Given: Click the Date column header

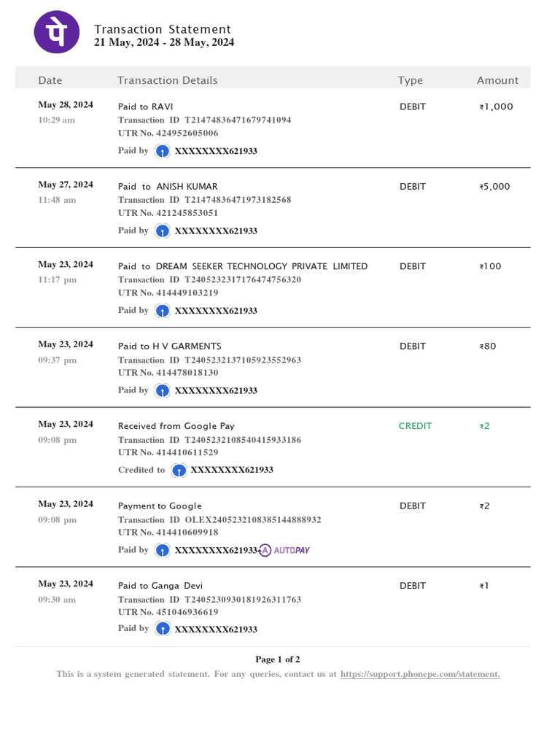Looking at the screenshot, I should tap(50, 80).
